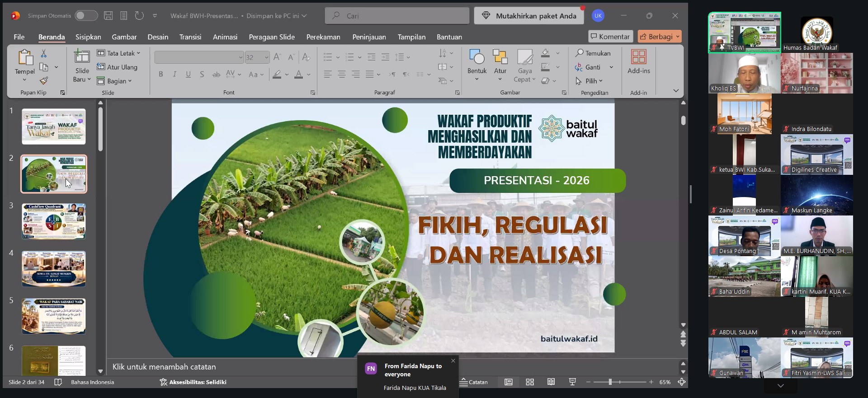This screenshot has width=868, height=398.
Task: Switch to the Desain tab
Action: point(158,37)
